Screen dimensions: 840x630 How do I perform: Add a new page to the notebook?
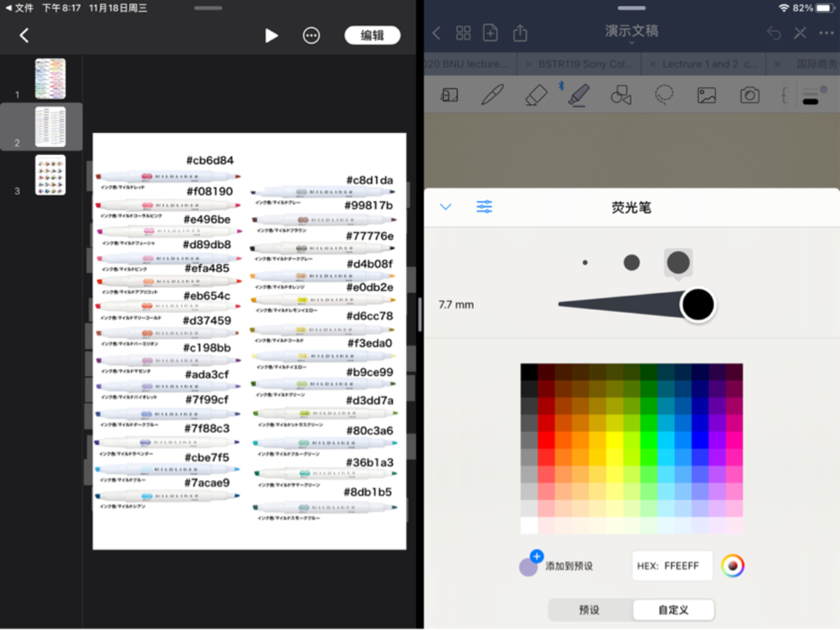click(491, 33)
